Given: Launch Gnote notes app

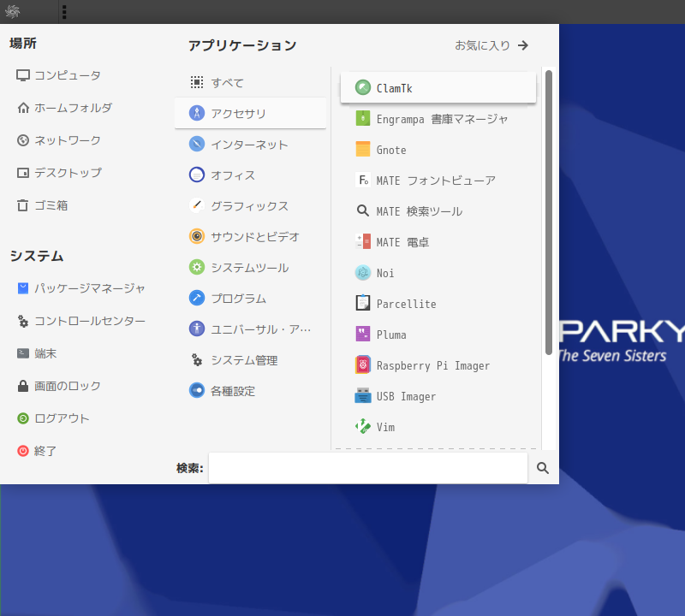Looking at the screenshot, I should pyautogui.click(x=438, y=150).
